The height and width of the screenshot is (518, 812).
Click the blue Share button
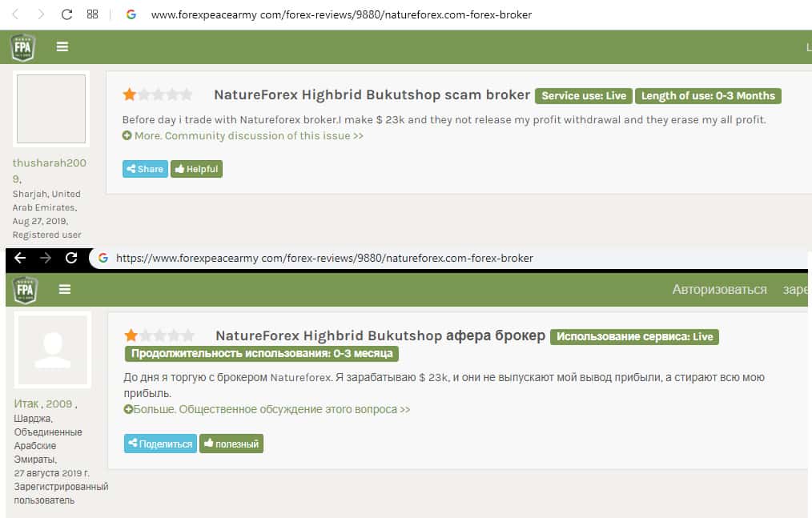point(145,169)
